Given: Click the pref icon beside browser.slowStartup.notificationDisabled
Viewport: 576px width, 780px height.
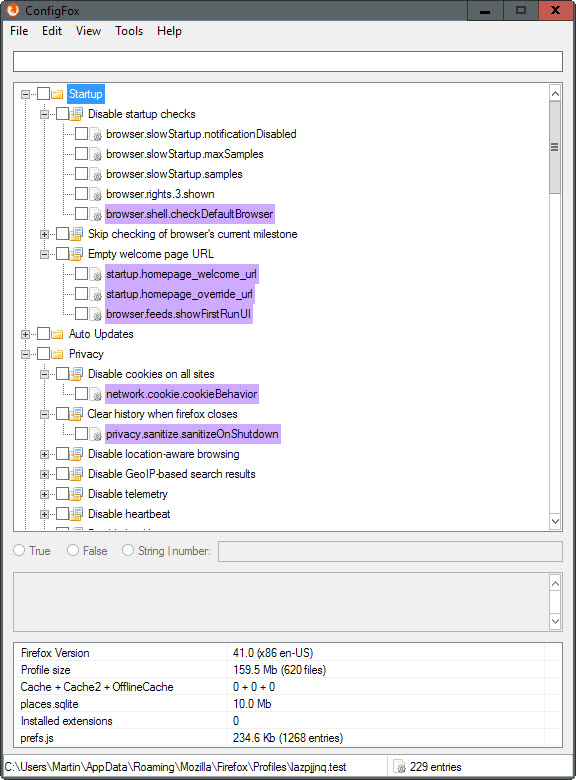Looking at the screenshot, I should (96, 134).
